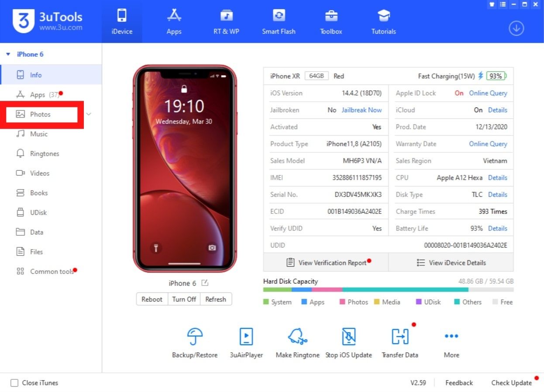Click the IMEI value 352886111857195
Viewport: 544px width, 392px height.
(x=357, y=178)
